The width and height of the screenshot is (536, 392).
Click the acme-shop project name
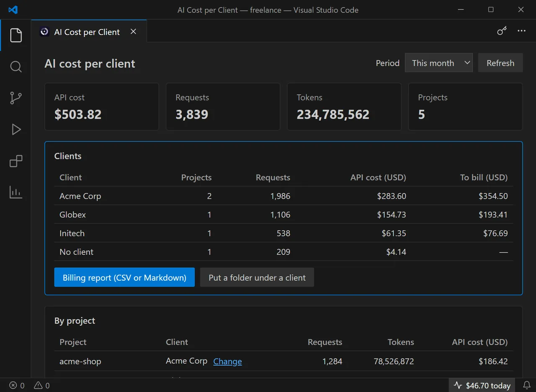coord(80,361)
